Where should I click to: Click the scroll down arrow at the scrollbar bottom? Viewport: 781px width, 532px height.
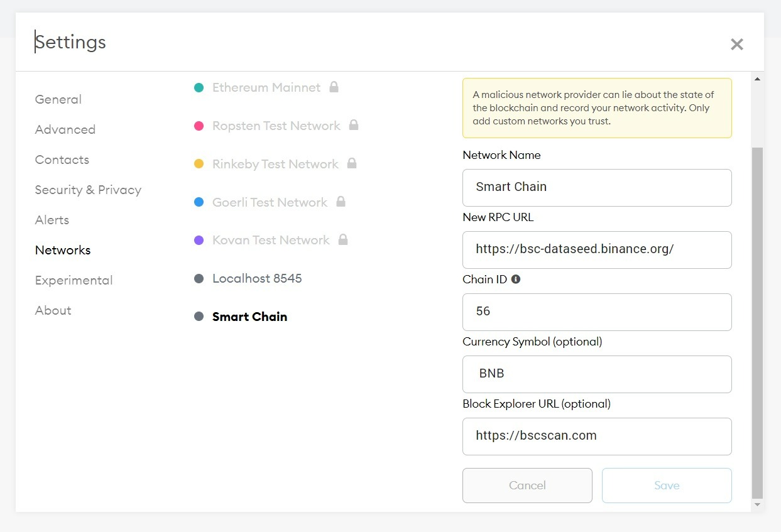click(757, 504)
